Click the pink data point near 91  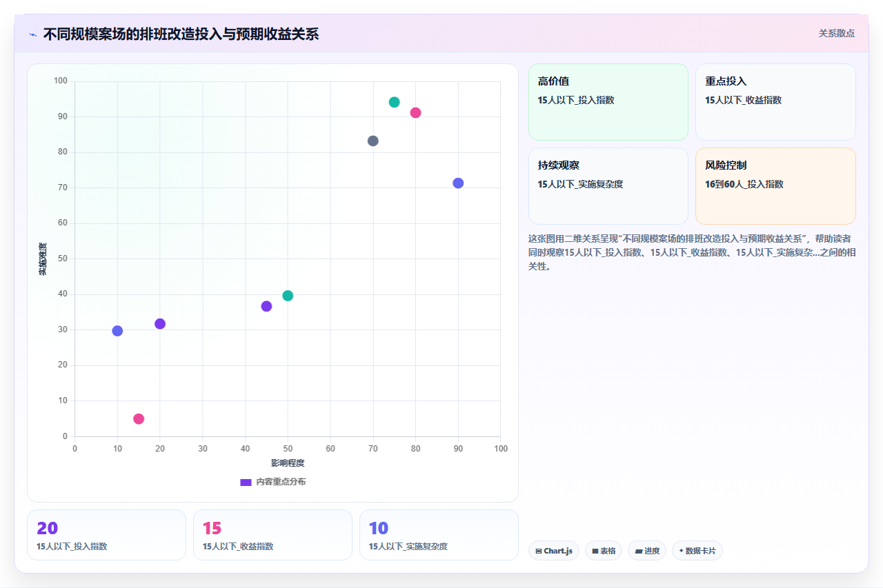[415, 113]
